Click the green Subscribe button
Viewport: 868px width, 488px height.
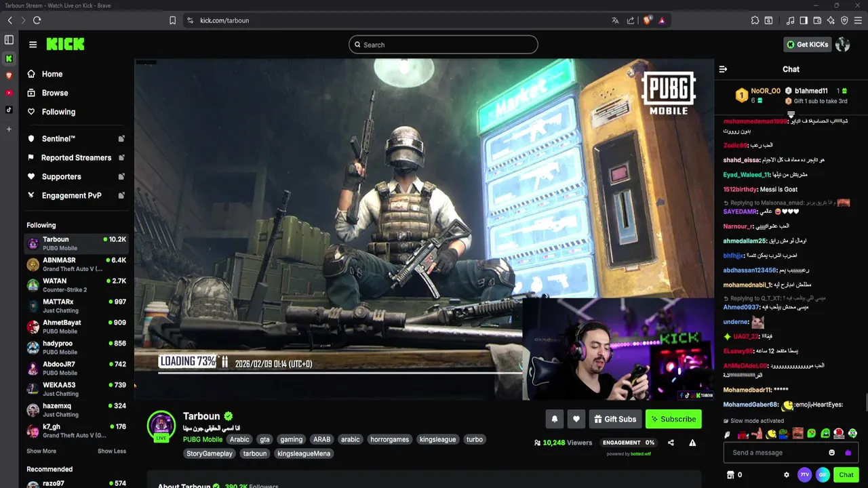click(x=673, y=419)
